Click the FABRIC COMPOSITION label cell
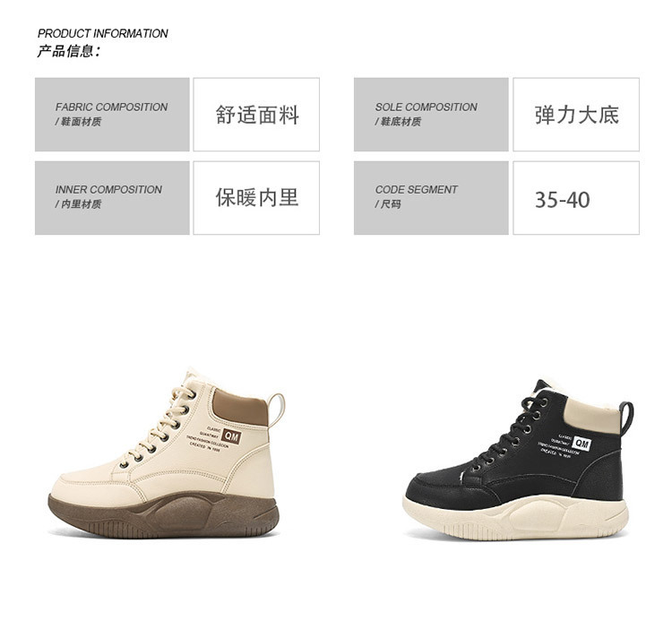This screenshot has height=638, width=672. click(112, 115)
